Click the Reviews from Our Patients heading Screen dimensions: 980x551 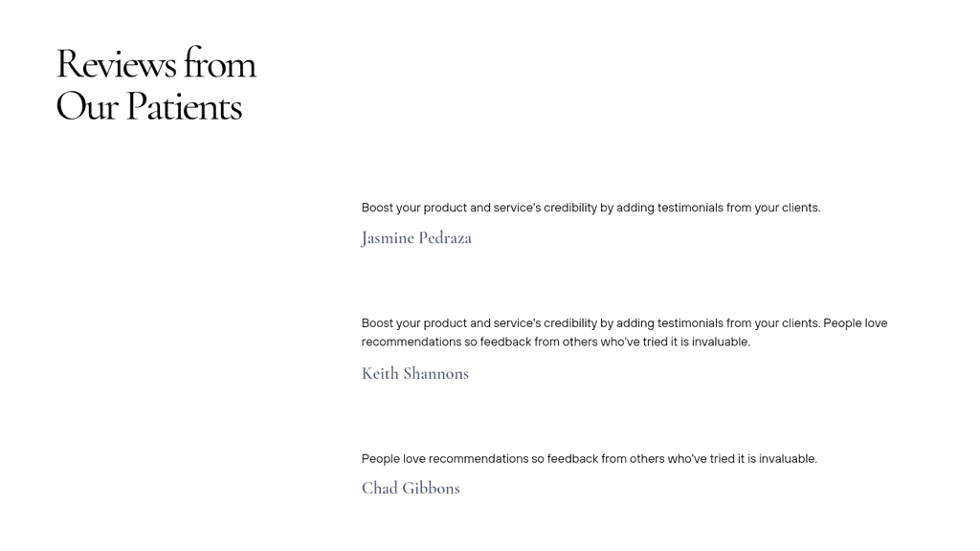point(156,84)
